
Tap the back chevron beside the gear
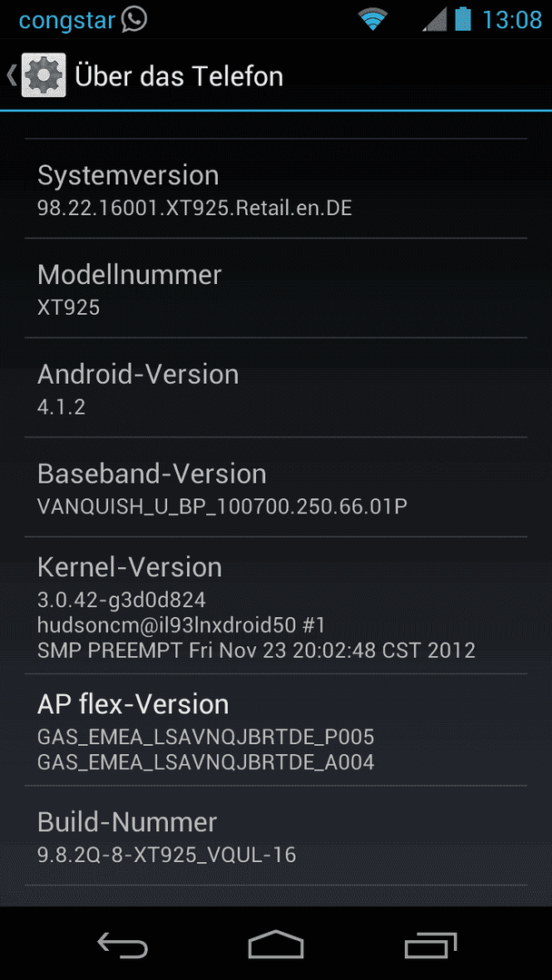click(x=11, y=75)
